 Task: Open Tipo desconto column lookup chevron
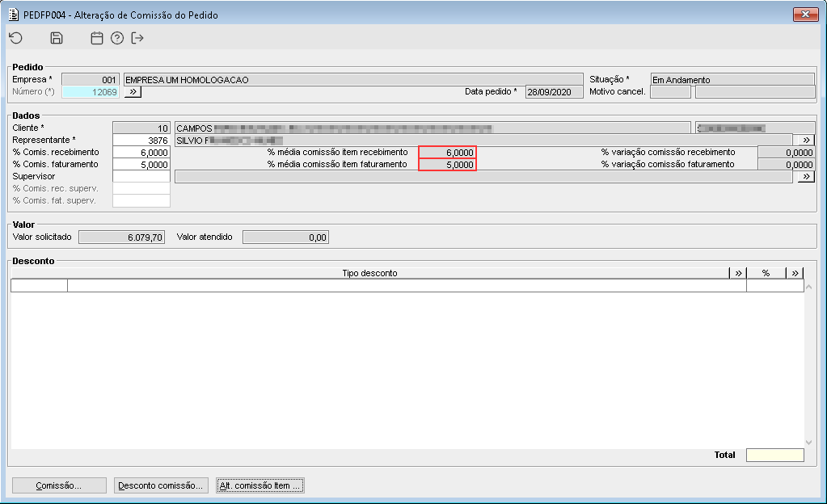click(738, 273)
